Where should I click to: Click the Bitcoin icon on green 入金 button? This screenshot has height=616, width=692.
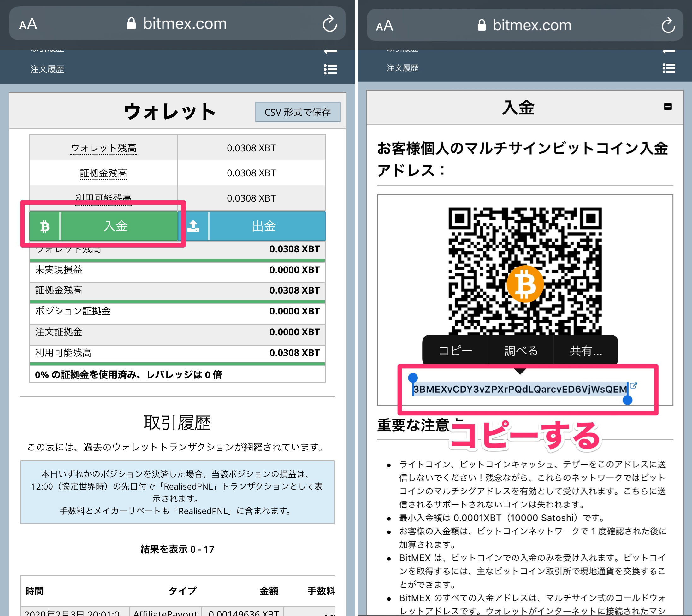(45, 226)
